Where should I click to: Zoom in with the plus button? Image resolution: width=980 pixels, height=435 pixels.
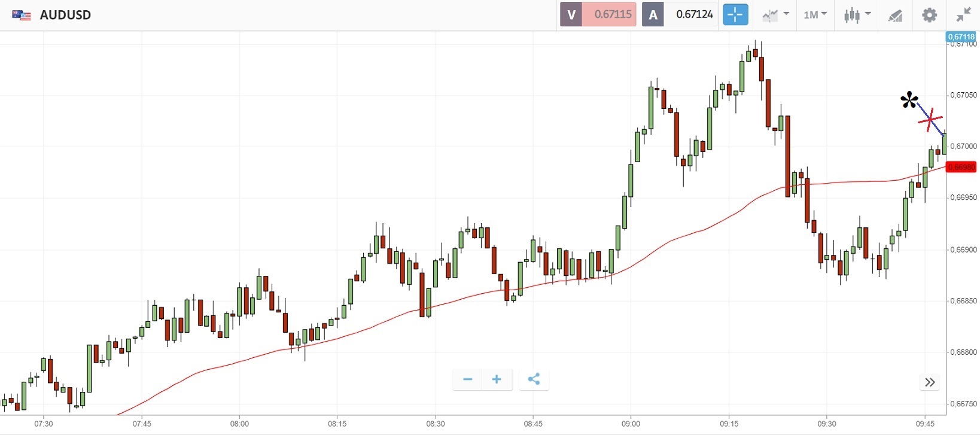[x=497, y=379]
